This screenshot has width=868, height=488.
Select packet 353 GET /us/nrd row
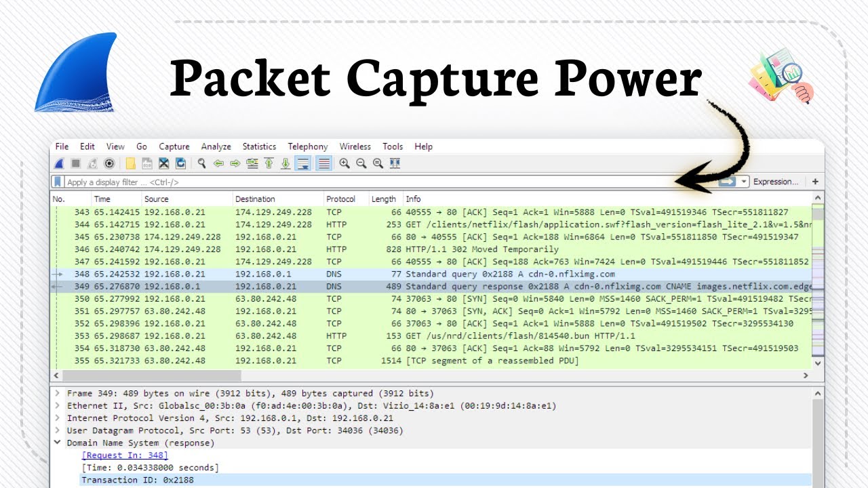point(431,335)
